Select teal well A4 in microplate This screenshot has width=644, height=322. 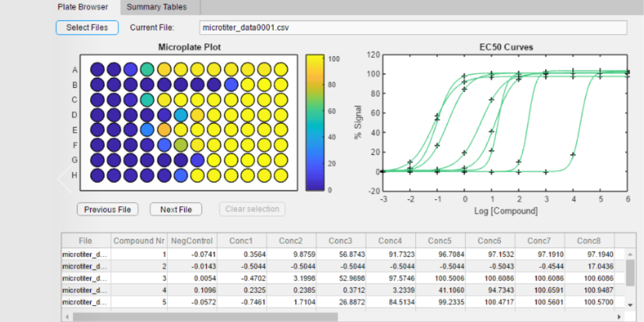click(147, 69)
